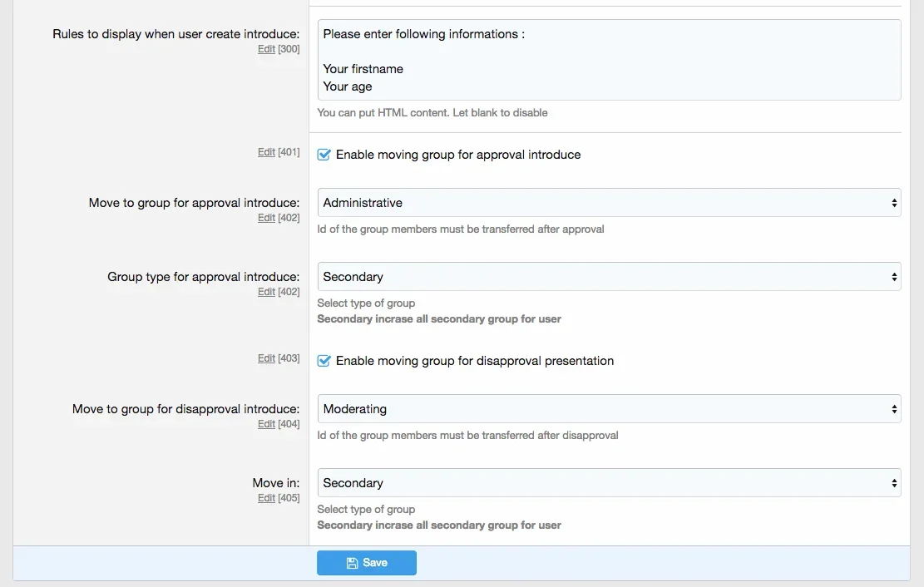The image size is (924, 587).
Task: Expand the Move in dropdown
Action: pyautogui.click(x=609, y=483)
